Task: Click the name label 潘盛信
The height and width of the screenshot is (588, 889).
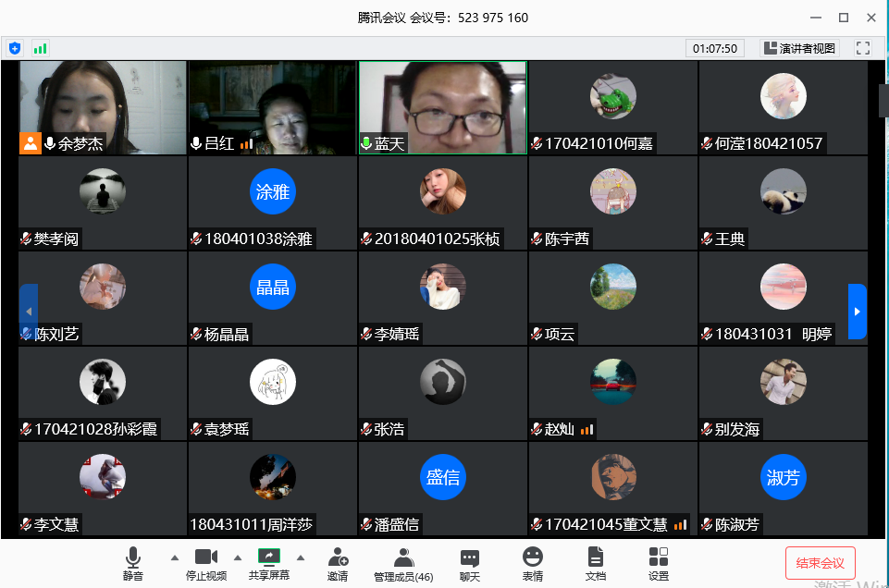Action: click(x=397, y=524)
